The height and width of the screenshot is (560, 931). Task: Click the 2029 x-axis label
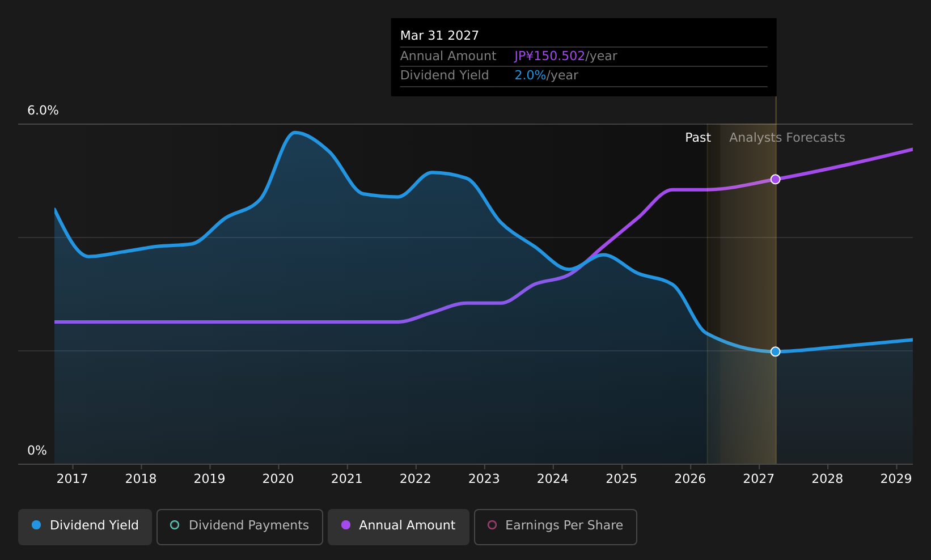tap(896, 479)
